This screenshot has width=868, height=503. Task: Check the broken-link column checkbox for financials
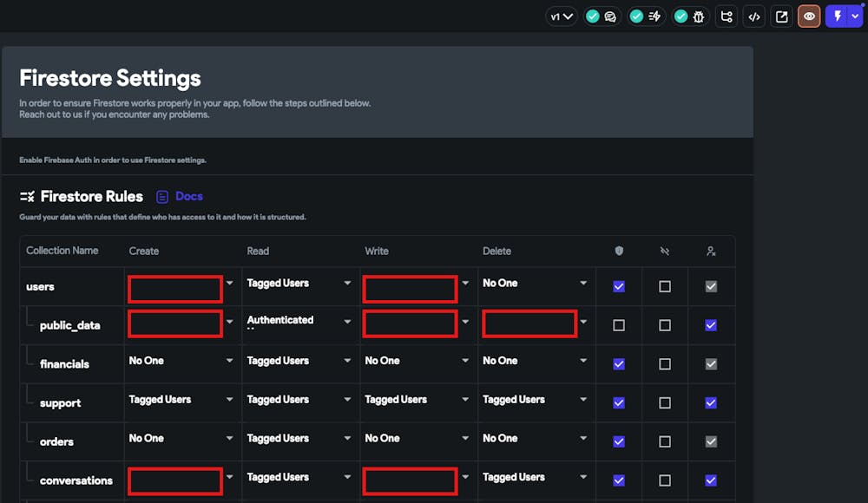(x=665, y=364)
